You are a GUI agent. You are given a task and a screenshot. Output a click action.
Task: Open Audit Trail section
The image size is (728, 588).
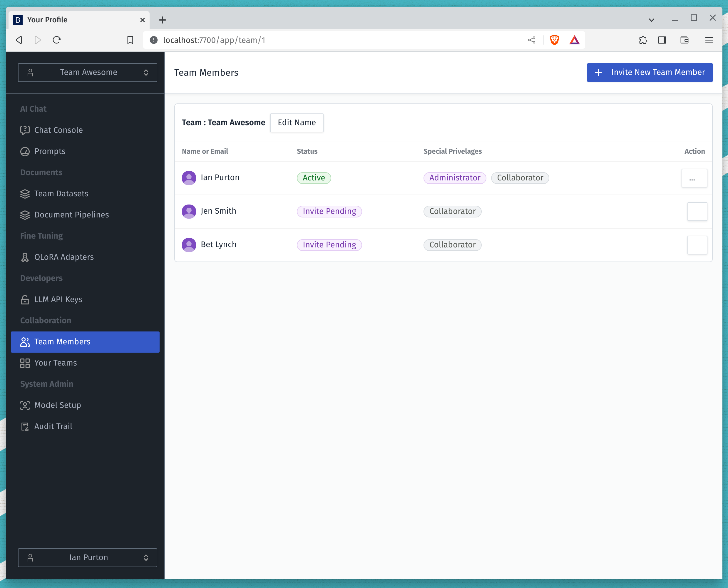pos(53,426)
